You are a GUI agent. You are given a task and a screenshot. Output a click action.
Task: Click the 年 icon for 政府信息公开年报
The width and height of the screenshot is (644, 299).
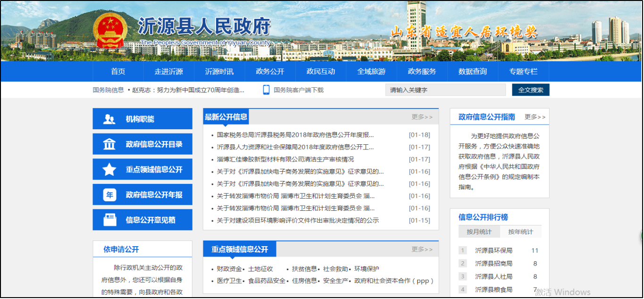pyautogui.click(x=109, y=195)
